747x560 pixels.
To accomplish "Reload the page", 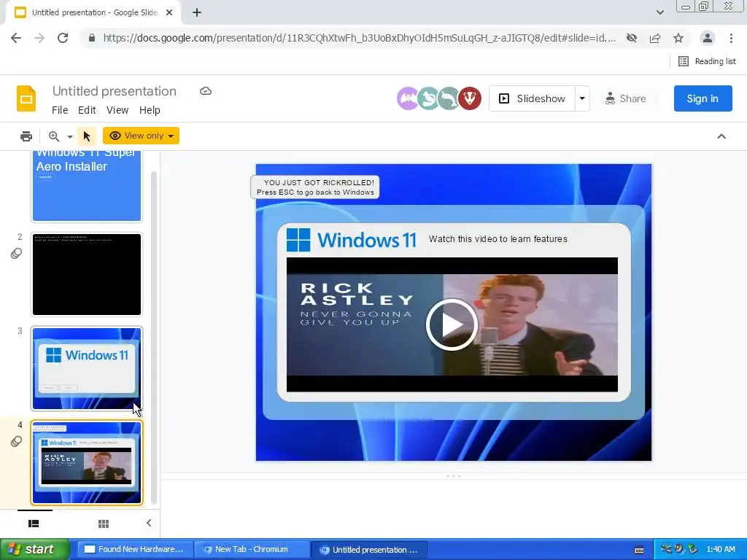I will pyautogui.click(x=63, y=38).
